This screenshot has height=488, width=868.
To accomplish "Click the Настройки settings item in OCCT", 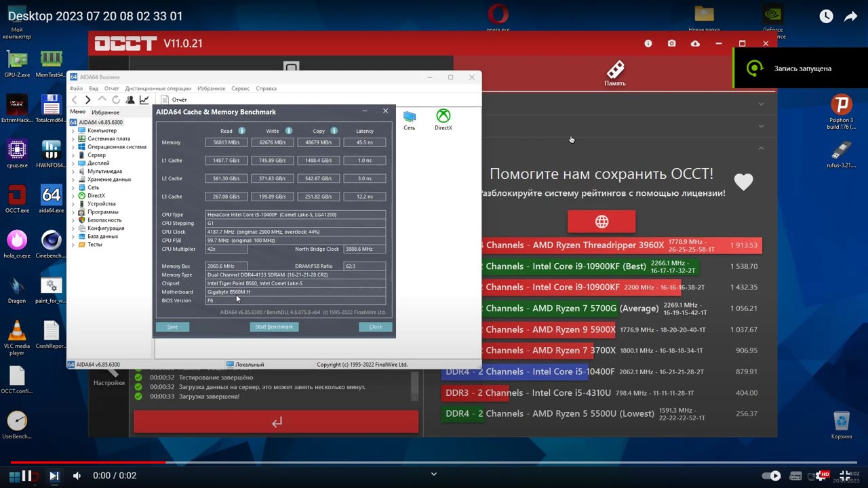I will tap(109, 376).
